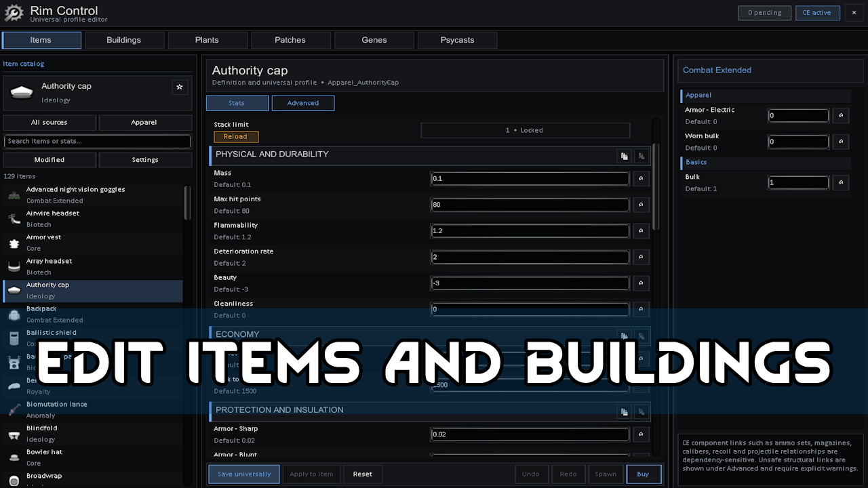The width and height of the screenshot is (868, 488).
Task: Click the Armor vest item icon
Action: (14, 243)
